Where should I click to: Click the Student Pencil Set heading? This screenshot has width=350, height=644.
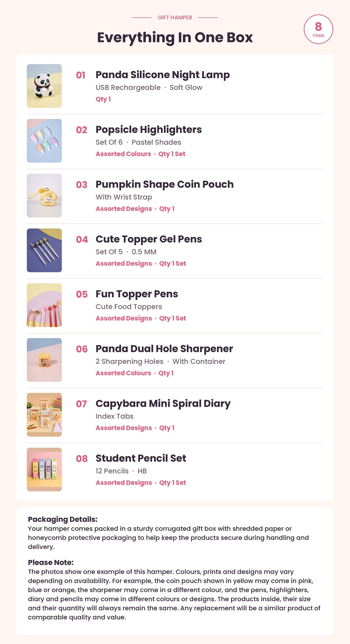click(141, 458)
